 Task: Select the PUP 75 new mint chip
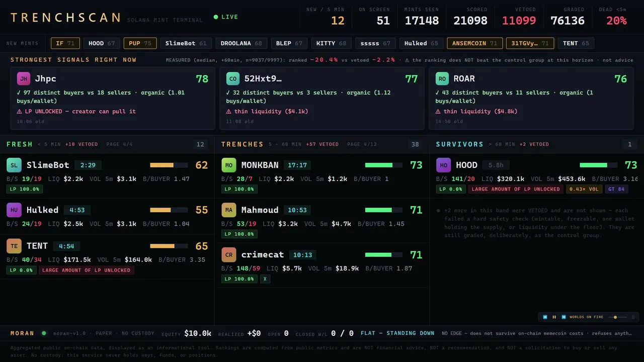coord(140,43)
